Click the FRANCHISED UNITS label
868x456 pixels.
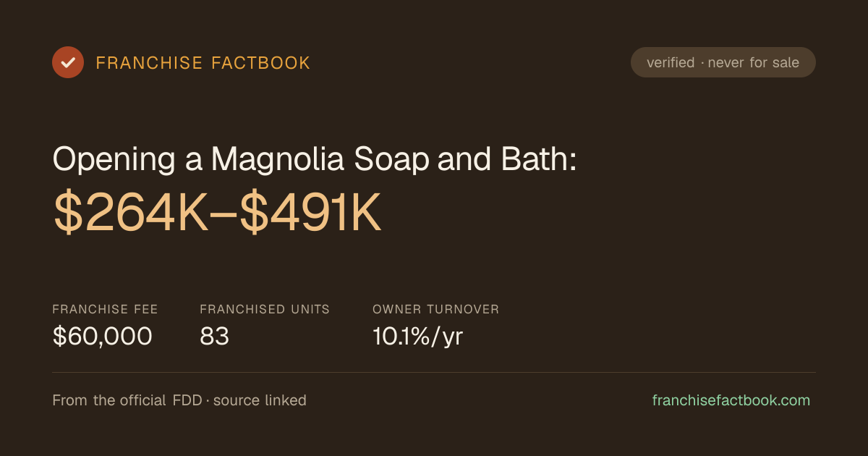tap(265, 309)
